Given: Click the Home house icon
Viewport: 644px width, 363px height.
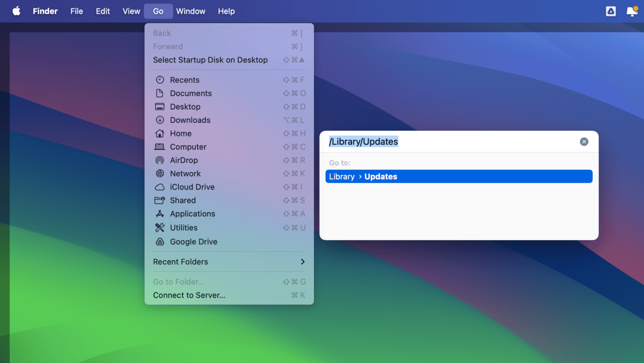Looking at the screenshot, I should click(159, 134).
